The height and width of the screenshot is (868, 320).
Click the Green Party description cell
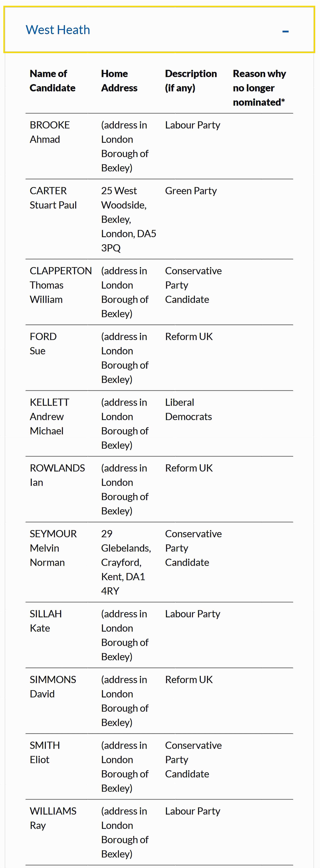191,191
